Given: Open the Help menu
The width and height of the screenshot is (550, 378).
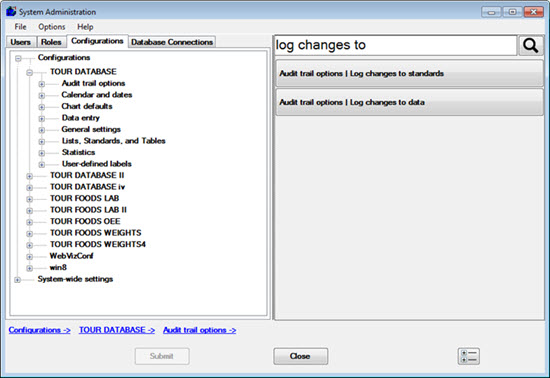Looking at the screenshot, I should coord(85,27).
